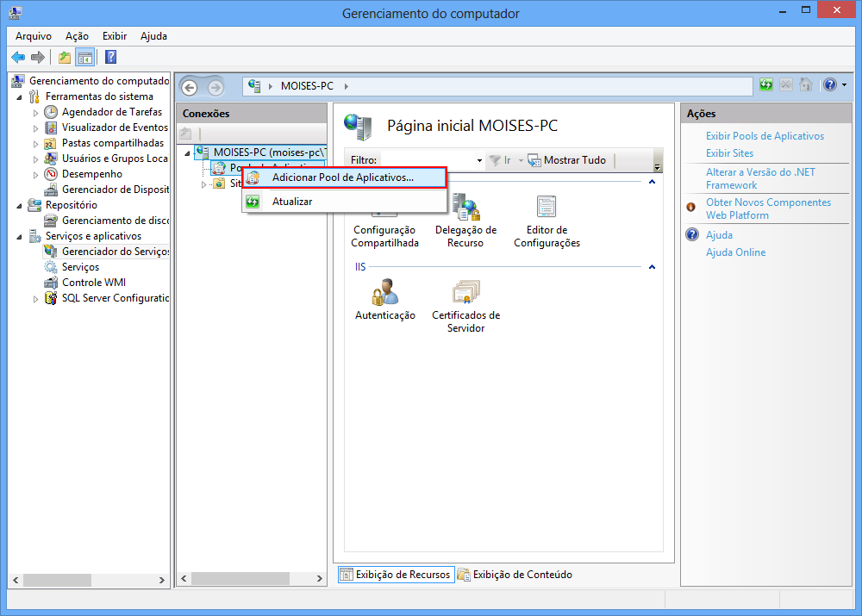Image resolution: width=862 pixels, height=616 pixels.
Task: Click Obter Novos Componentes Web Platform link
Action: 768,208
